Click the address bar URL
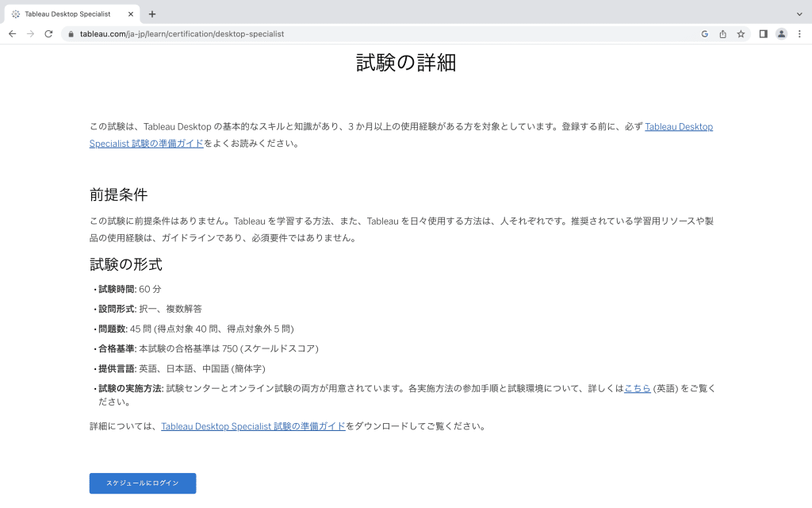 (x=182, y=33)
